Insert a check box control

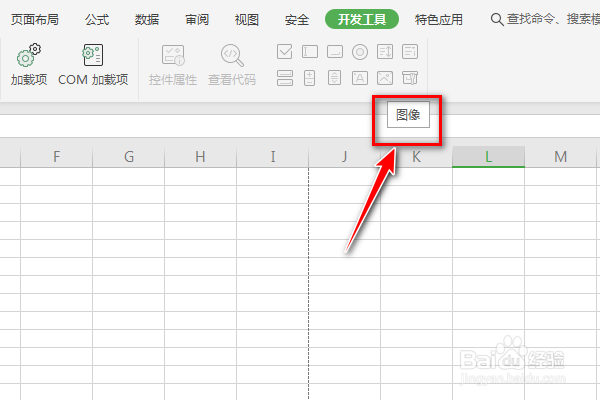284,52
